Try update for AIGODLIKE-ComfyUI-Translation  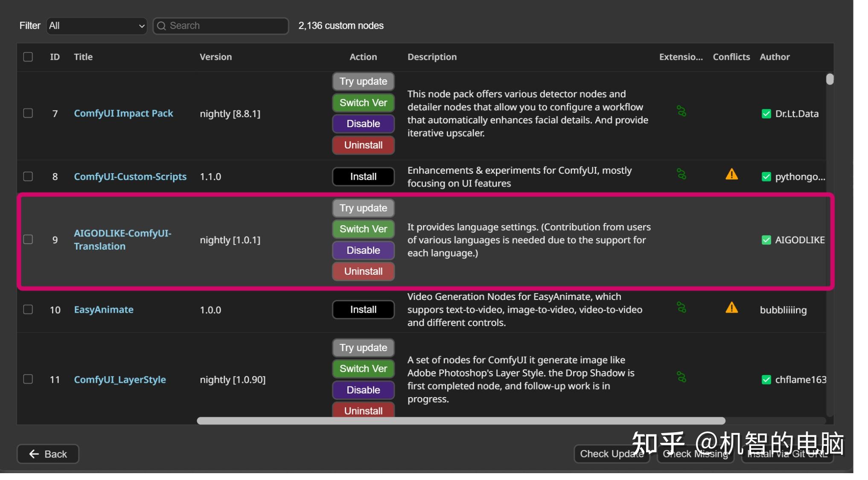[x=363, y=208]
